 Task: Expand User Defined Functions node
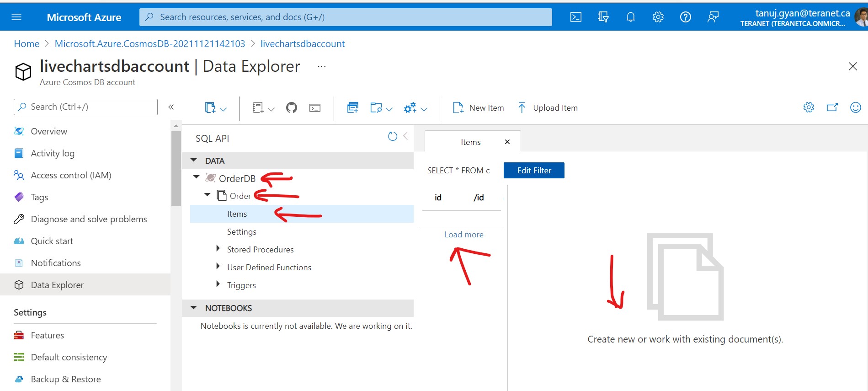pyautogui.click(x=218, y=266)
